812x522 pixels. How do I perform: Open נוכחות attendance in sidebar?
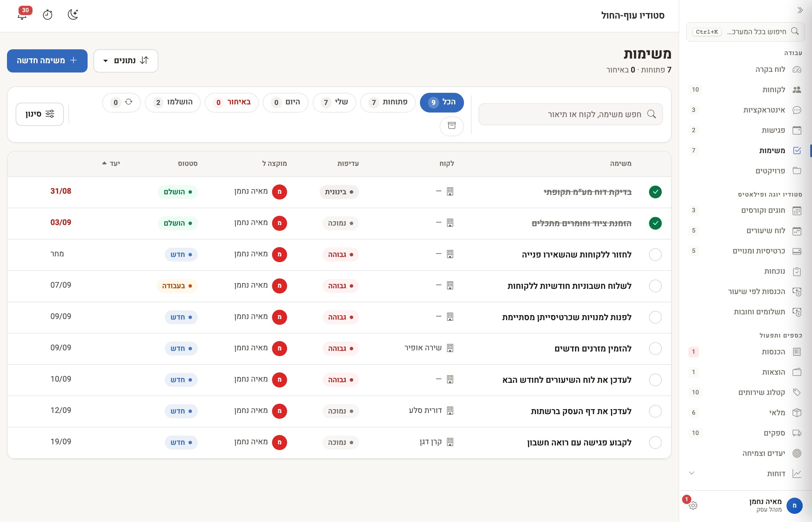[746, 271]
